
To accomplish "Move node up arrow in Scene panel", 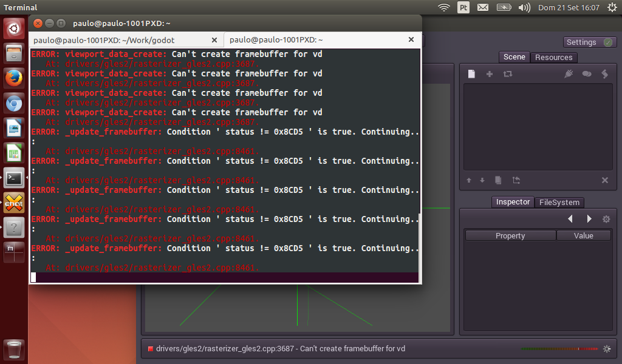I will 469,180.
